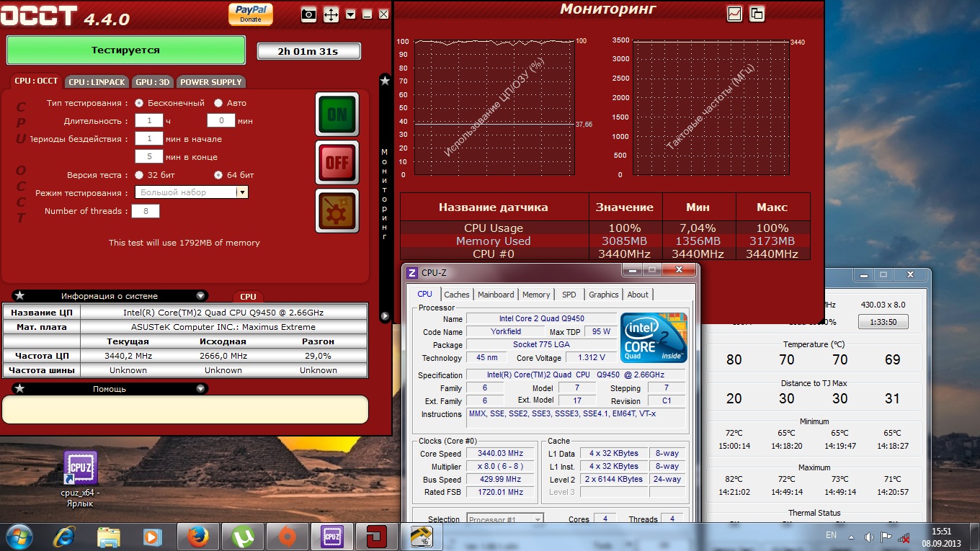Click the star icon above the Мониторинг side strip
This screenshot has width=980, height=551.
tap(385, 81)
